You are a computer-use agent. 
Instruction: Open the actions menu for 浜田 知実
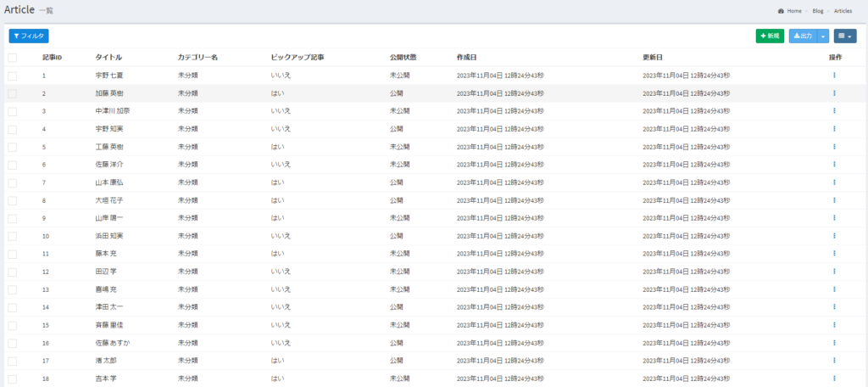[x=834, y=236]
